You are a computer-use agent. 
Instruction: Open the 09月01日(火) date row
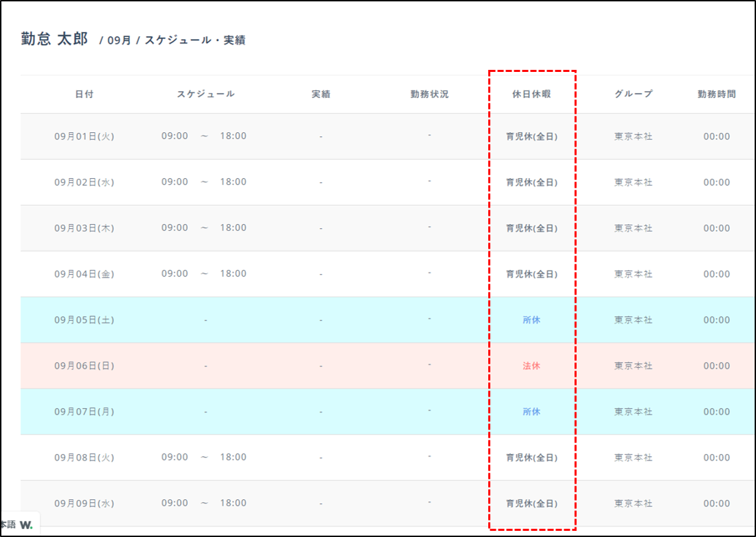[84, 136]
